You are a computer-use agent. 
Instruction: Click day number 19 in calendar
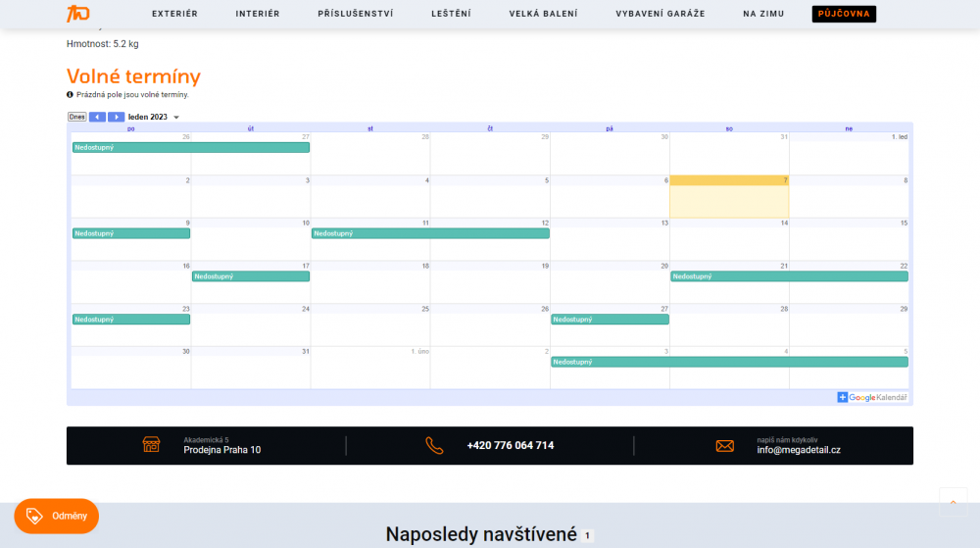(x=545, y=267)
